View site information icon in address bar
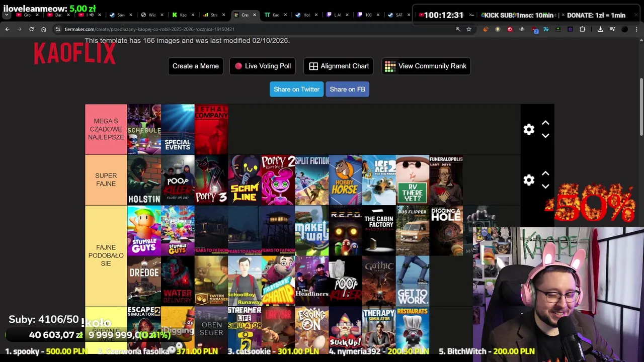This screenshot has height=362, width=644. click(58, 29)
